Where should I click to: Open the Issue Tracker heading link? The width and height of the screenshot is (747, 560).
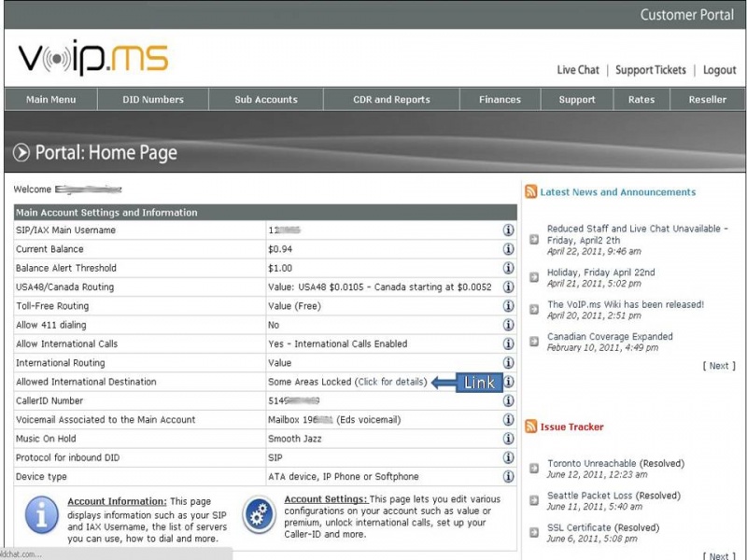571,427
